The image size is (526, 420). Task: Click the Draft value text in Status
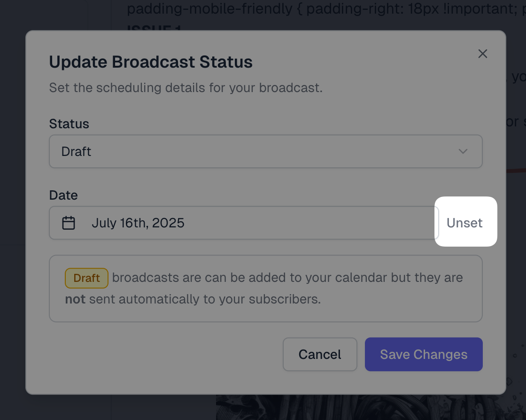(76, 152)
